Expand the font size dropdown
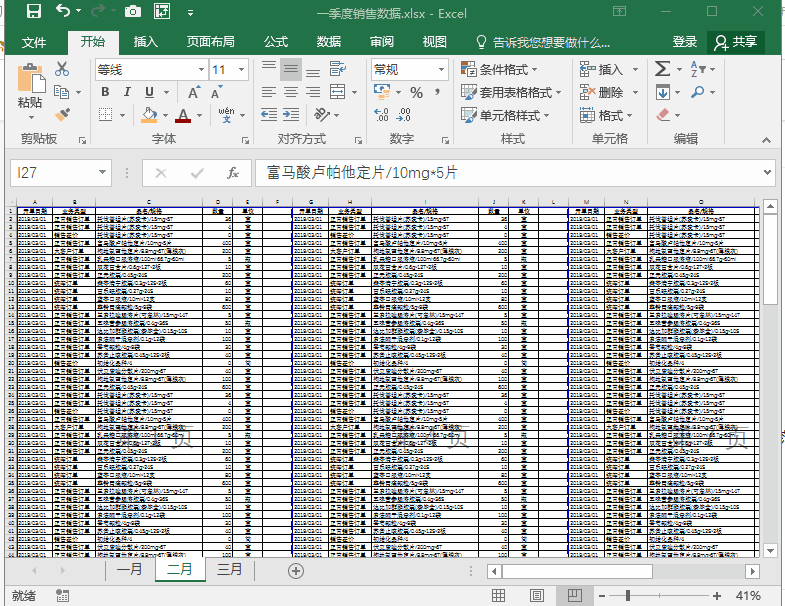The width and height of the screenshot is (785, 606). 244,70
